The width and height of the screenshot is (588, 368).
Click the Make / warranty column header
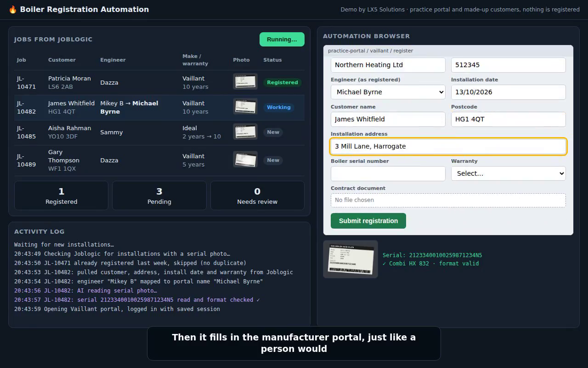[195, 60]
